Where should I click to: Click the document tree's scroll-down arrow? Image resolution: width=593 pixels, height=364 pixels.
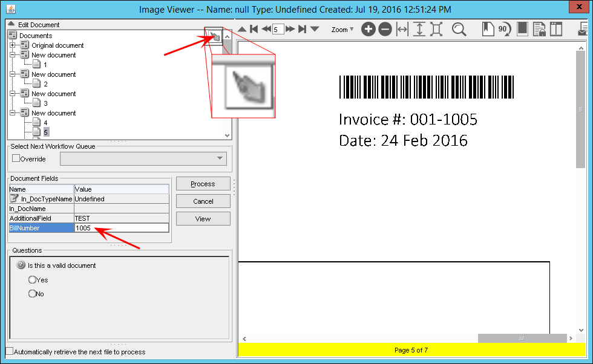click(x=227, y=135)
